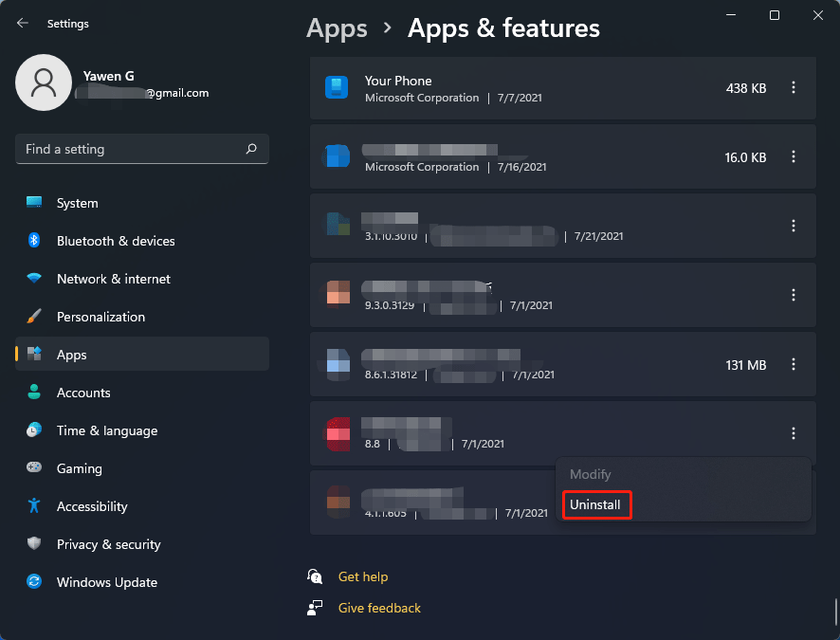This screenshot has height=640, width=840.
Task: Open the Give feedback link
Action: click(x=379, y=608)
